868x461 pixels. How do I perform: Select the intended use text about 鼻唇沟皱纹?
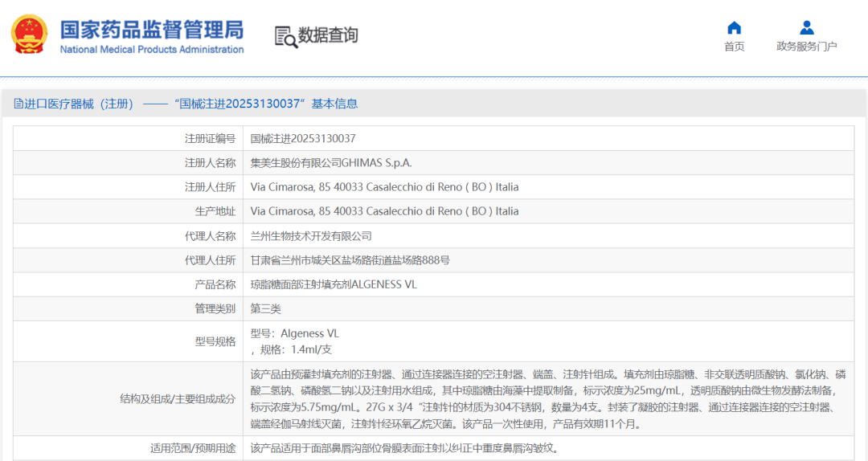click(407, 448)
